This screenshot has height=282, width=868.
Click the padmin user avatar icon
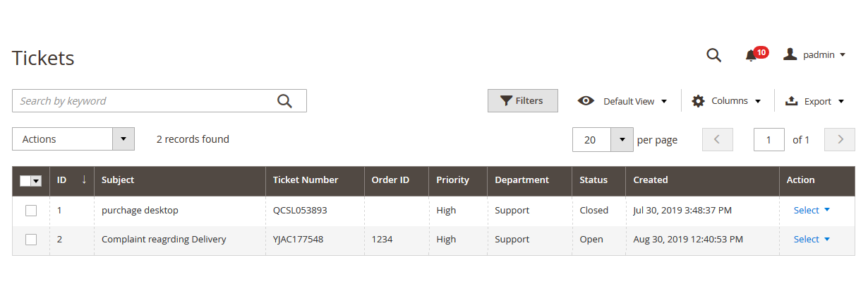click(x=790, y=54)
